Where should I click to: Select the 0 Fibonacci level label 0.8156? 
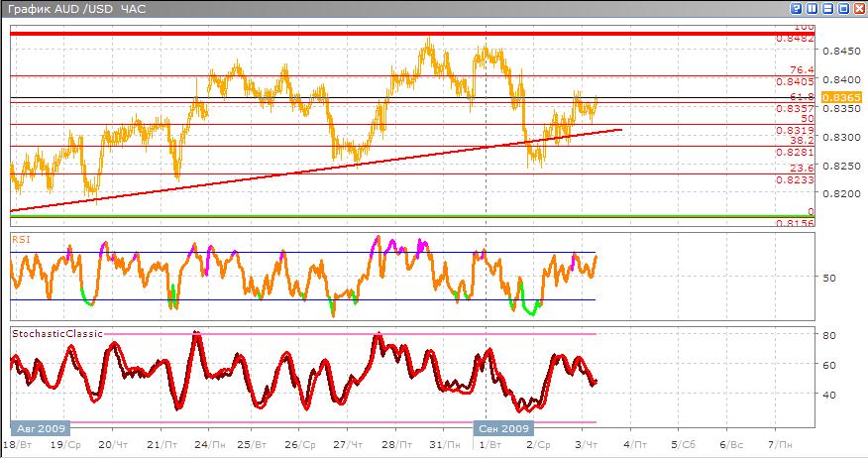coord(794,223)
